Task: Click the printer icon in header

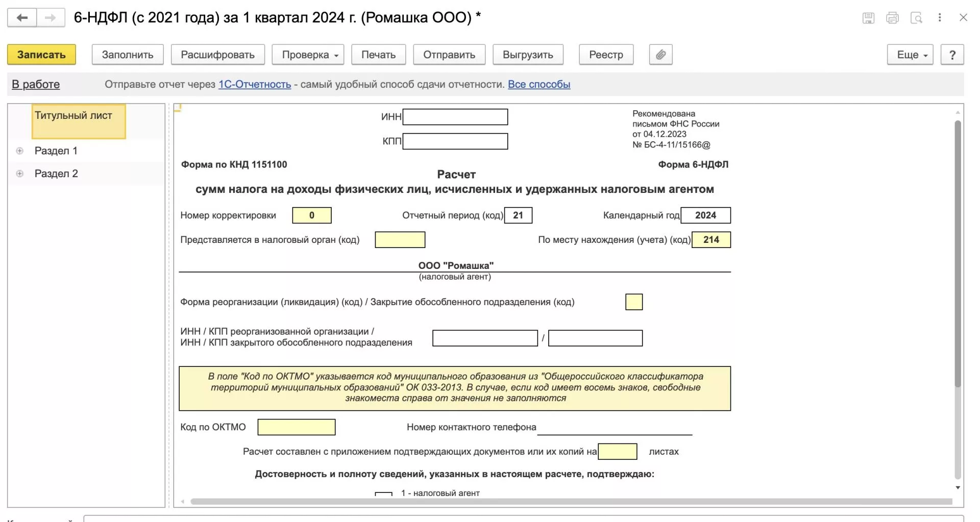Action: (892, 18)
